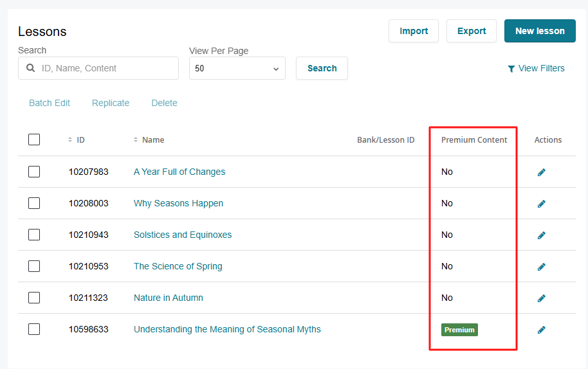
Task: Tick the checkbox for lesson 10210943
Action: coord(34,235)
